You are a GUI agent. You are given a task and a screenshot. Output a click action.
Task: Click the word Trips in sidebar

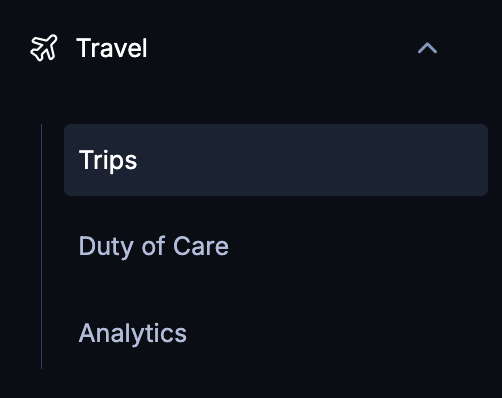click(108, 160)
